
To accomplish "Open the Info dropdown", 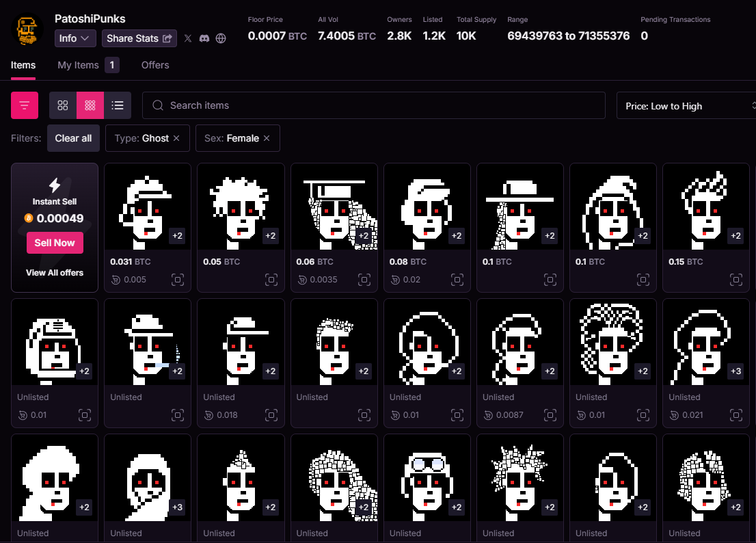I will tap(75, 38).
